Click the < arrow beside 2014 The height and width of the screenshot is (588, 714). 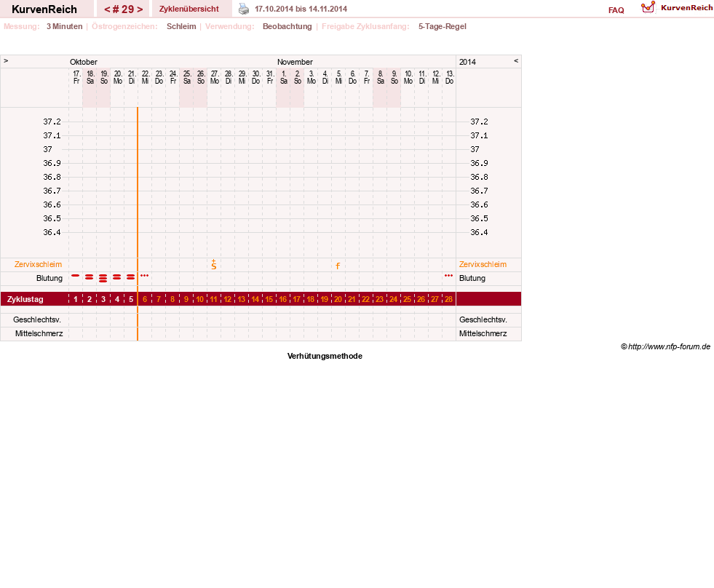(516, 60)
